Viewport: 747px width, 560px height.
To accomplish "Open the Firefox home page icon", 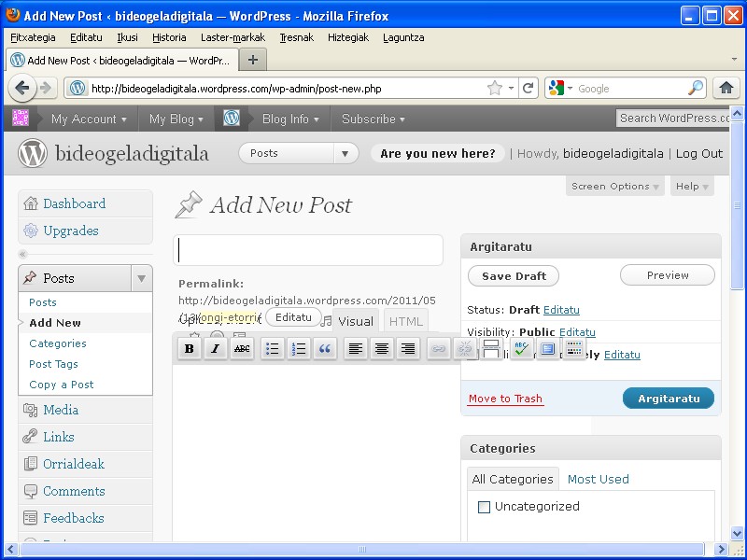I will click(x=726, y=88).
